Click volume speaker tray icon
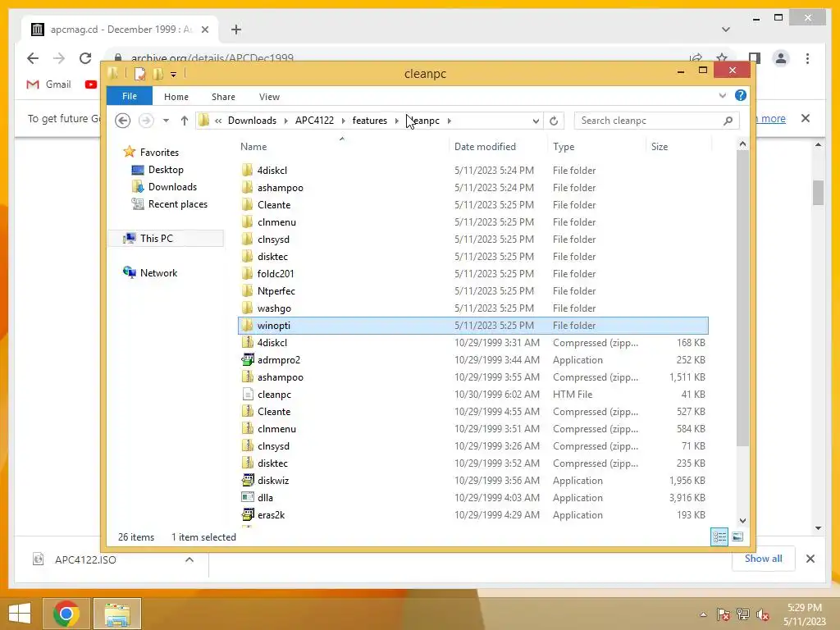This screenshot has width=840, height=630. (x=762, y=614)
